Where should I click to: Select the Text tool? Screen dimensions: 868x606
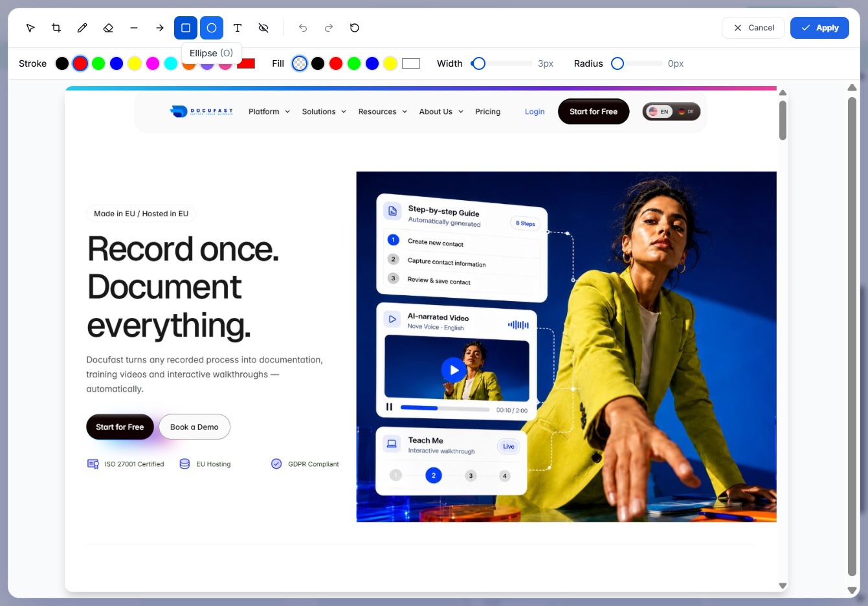tap(238, 28)
